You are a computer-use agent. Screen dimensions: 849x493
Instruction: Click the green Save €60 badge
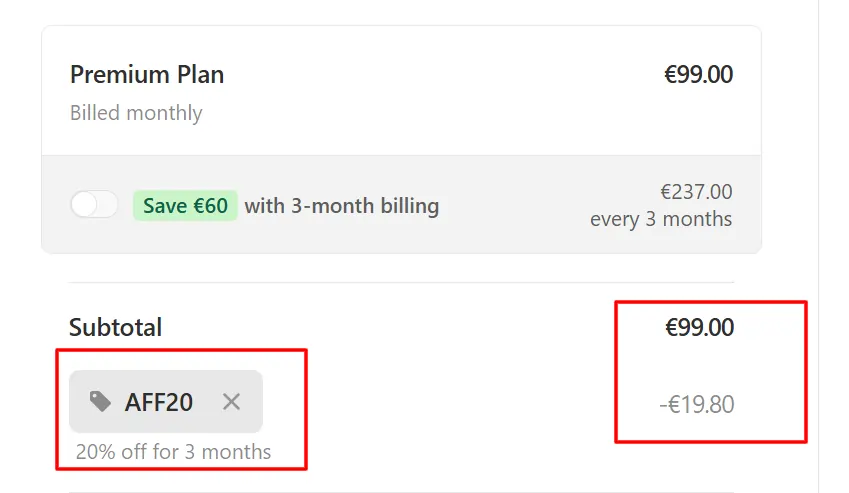185,206
